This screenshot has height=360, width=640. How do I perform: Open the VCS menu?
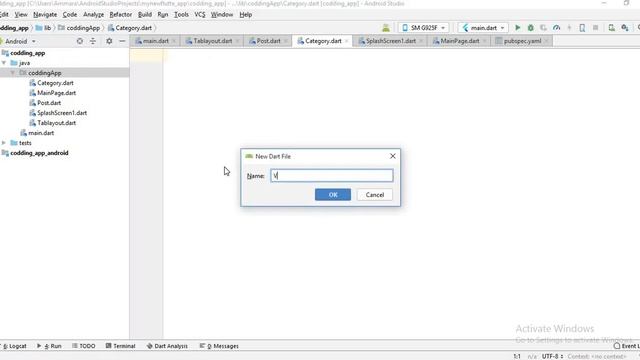click(x=200, y=15)
